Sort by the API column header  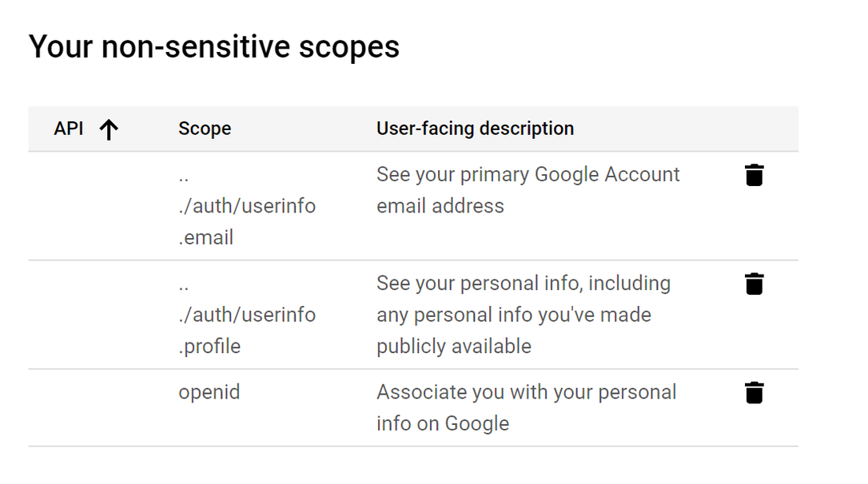pyautogui.click(x=69, y=129)
